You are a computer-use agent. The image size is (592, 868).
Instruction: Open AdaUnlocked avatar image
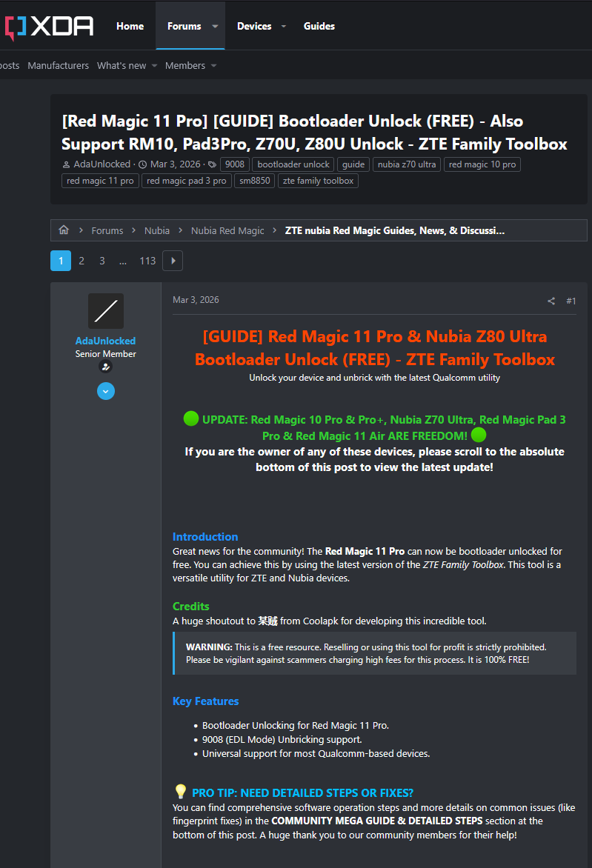coord(106,311)
